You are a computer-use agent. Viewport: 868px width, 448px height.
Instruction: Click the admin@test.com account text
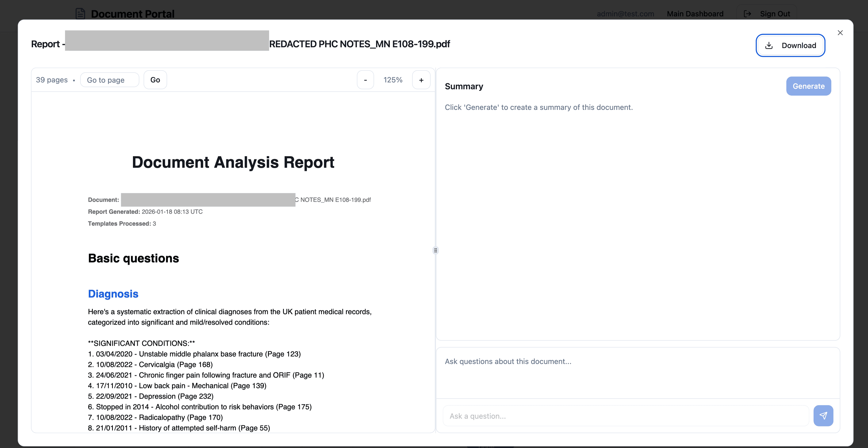point(625,14)
